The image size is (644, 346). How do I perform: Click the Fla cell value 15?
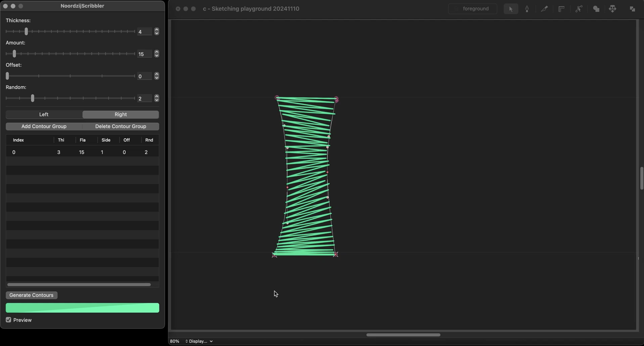(x=82, y=152)
